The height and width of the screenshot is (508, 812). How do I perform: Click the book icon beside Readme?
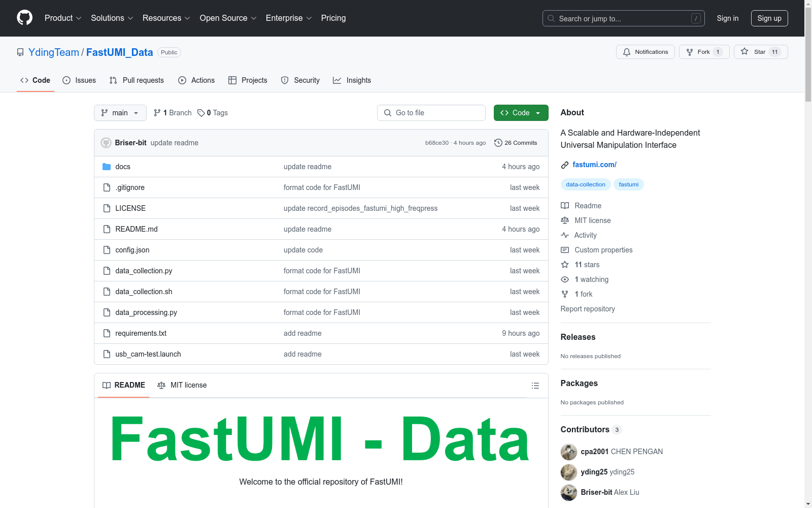click(x=565, y=206)
